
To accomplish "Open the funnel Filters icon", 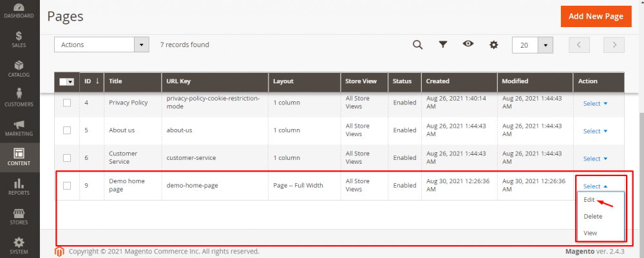I will tap(443, 45).
